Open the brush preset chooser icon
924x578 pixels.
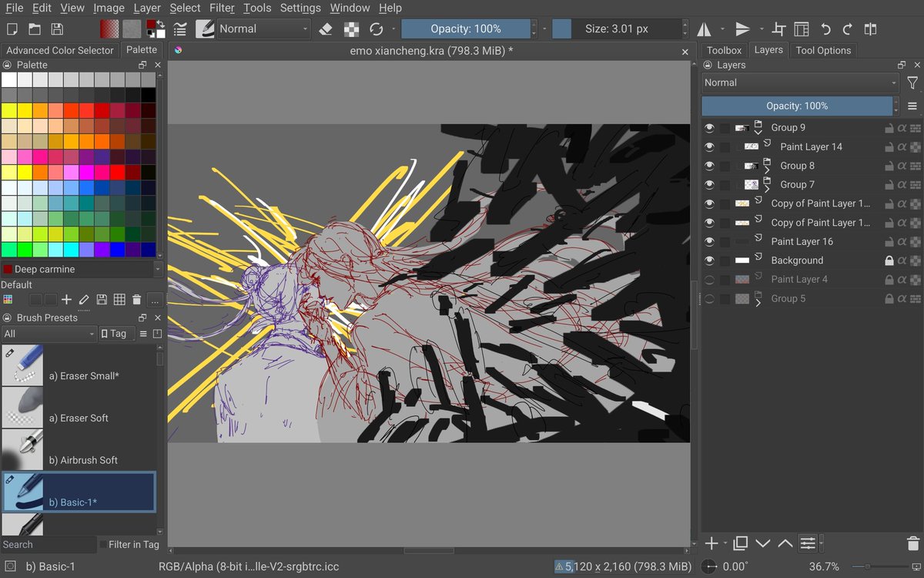(204, 29)
